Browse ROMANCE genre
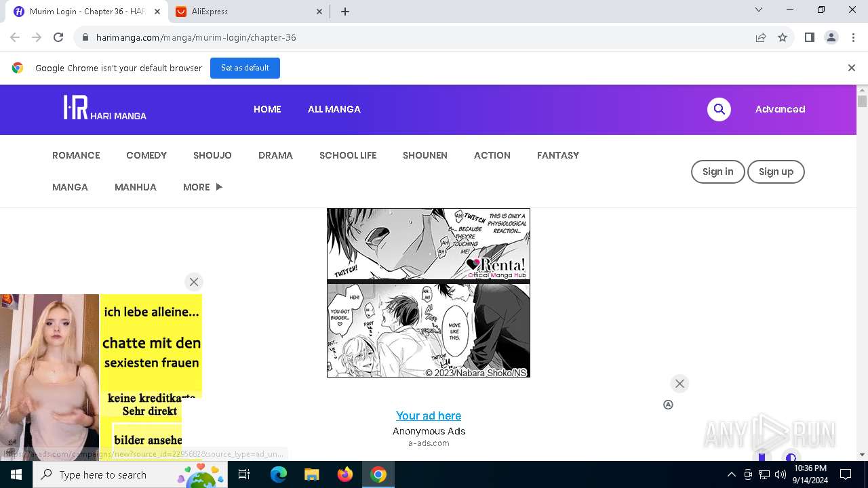Screen dimensions: 868x488 pos(76,155)
